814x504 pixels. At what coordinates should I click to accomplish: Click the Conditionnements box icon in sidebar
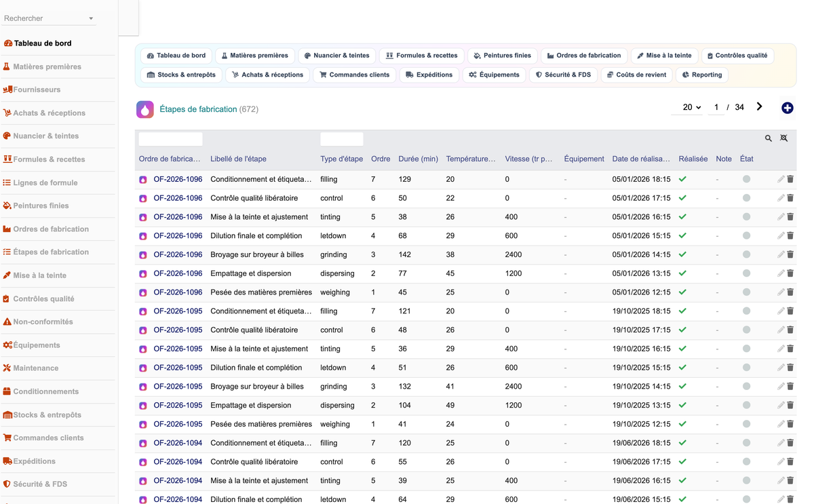[7, 391]
